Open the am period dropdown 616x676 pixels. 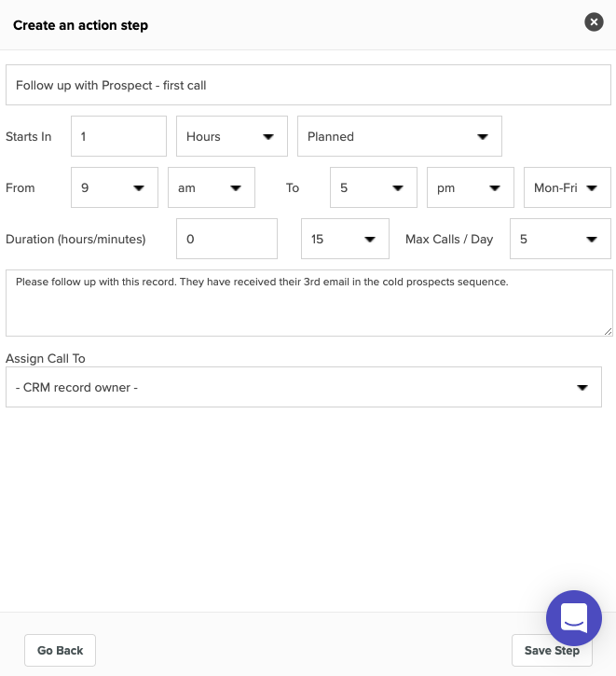coord(211,187)
